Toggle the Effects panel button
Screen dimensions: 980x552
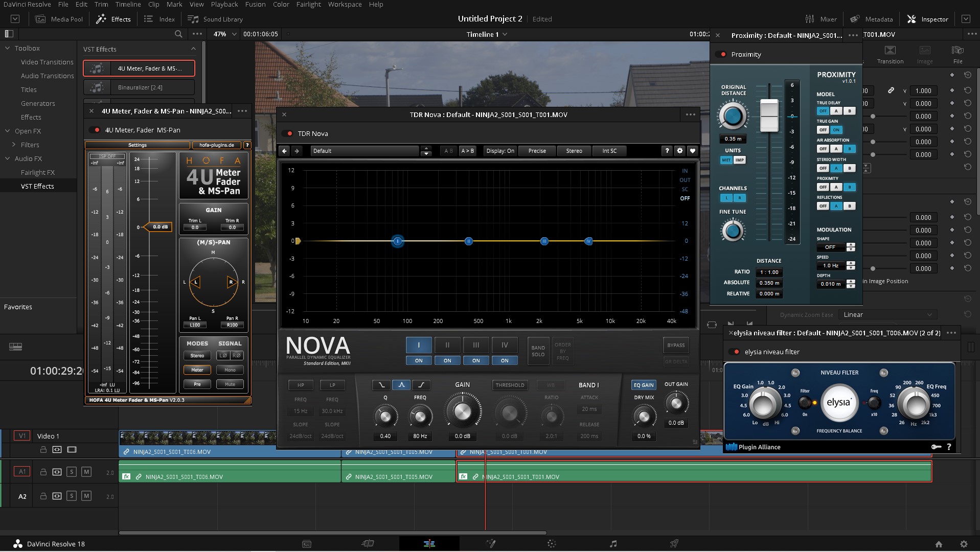pos(114,19)
